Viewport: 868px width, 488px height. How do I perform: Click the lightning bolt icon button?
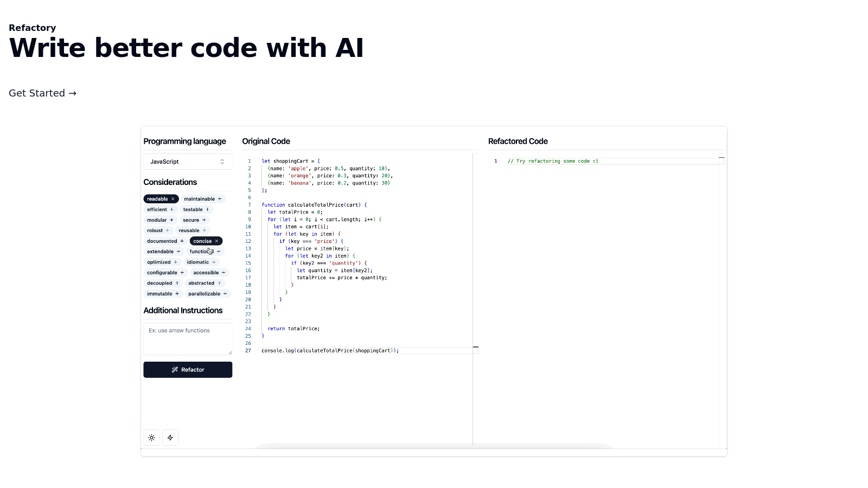(170, 438)
